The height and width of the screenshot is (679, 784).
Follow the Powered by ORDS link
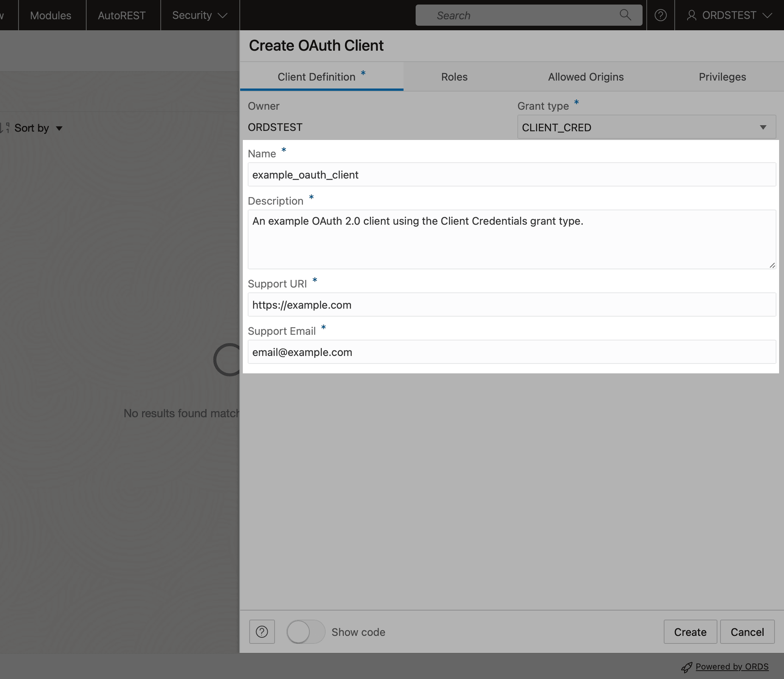[732, 667]
